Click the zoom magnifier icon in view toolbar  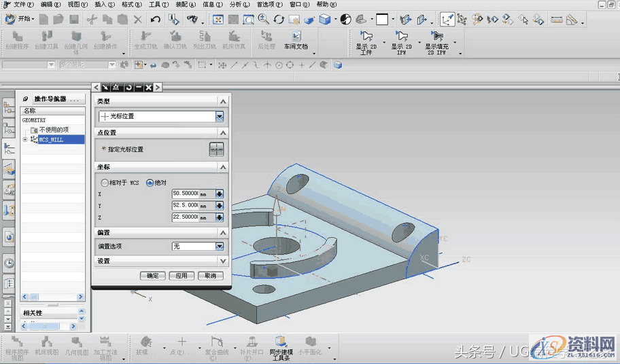coord(263,20)
